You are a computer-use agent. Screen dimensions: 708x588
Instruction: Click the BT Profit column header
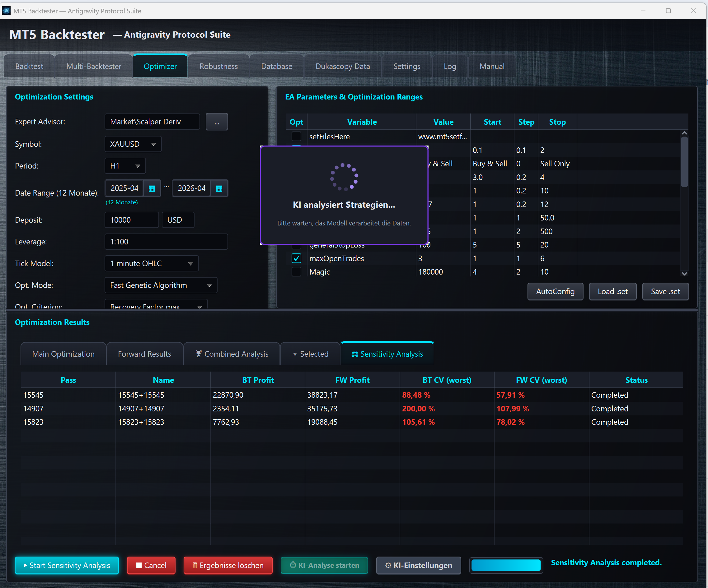(258, 380)
